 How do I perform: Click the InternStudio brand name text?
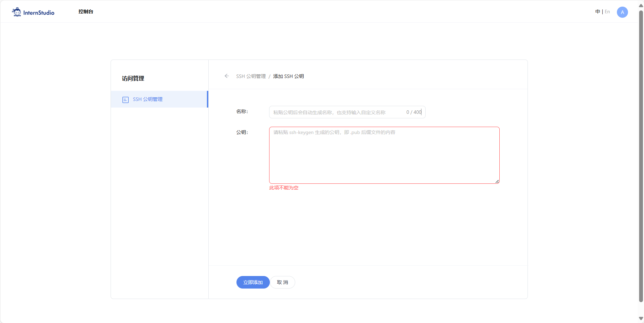click(x=39, y=13)
